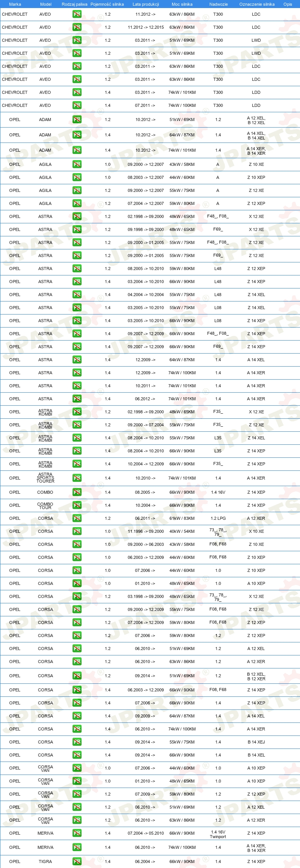Click PB fuel icon in Corsa X 10 XE row
The width and height of the screenshot is (300, 868).
click(x=77, y=531)
